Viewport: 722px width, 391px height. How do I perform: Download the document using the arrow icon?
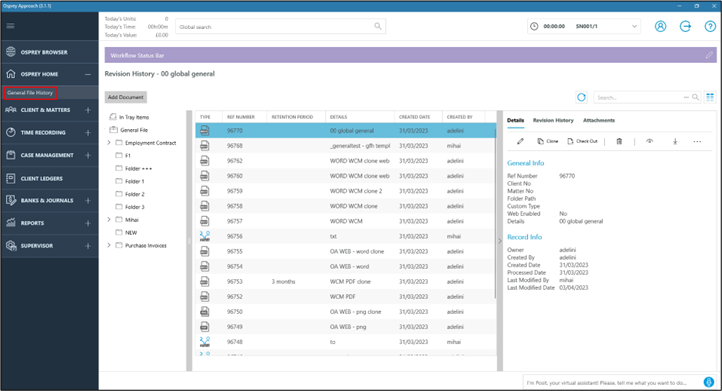tap(675, 141)
